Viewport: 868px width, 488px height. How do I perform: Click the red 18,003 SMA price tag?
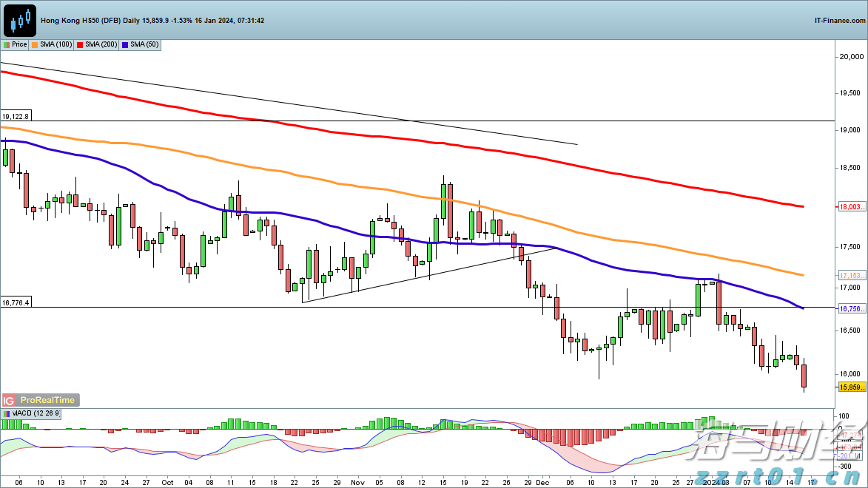click(850, 208)
